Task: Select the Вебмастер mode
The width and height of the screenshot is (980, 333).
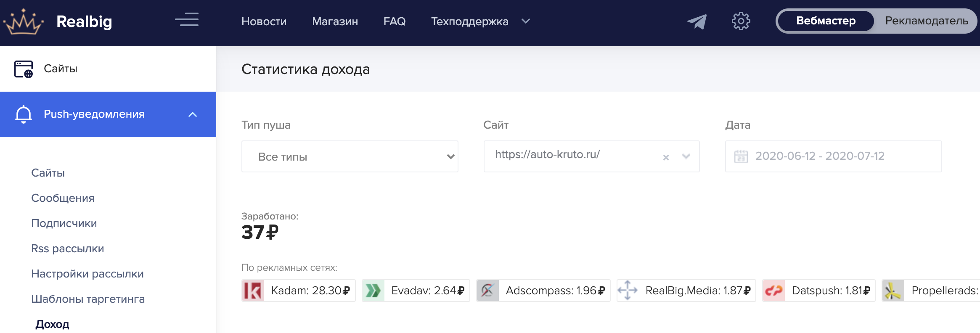Action: (x=826, y=21)
